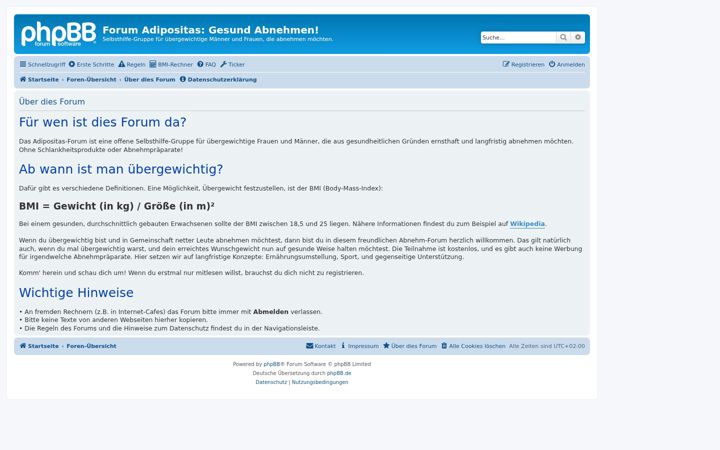Viewport: 720px width, 450px height.
Task: Click the Erste Schritte arrow icon
Action: tap(72, 64)
